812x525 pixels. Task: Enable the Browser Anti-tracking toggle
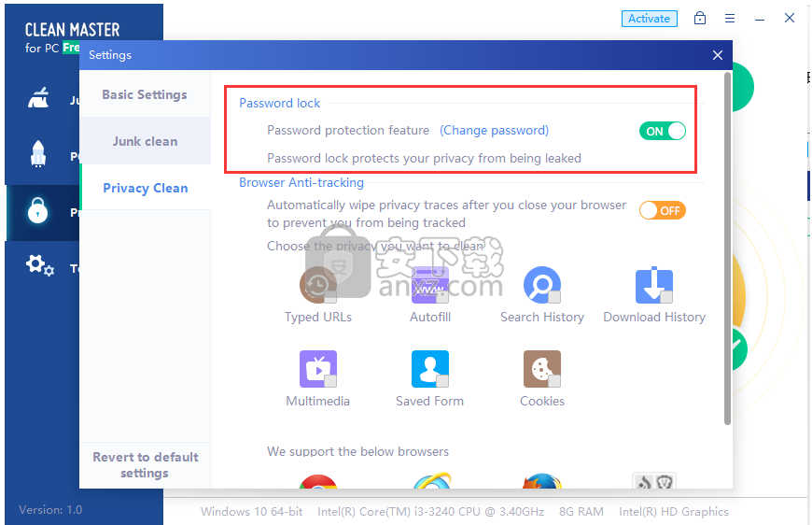(x=663, y=210)
